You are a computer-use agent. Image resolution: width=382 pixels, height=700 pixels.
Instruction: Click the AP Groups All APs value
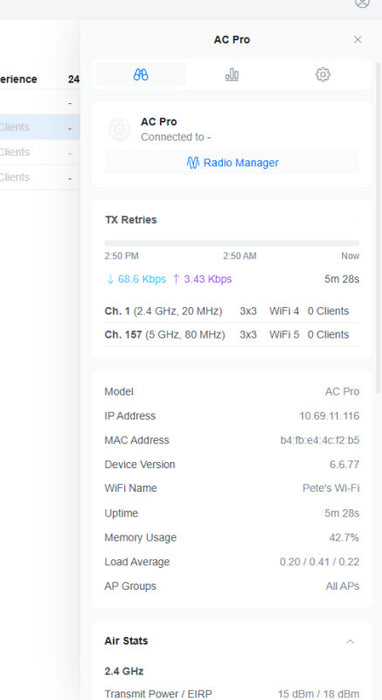pyautogui.click(x=342, y=586)
